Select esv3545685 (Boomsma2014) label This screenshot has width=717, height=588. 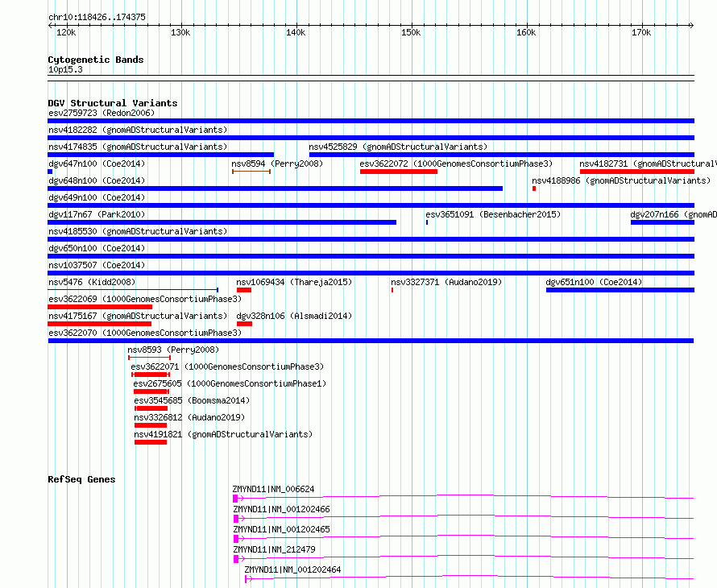click(x=192, y=400)
